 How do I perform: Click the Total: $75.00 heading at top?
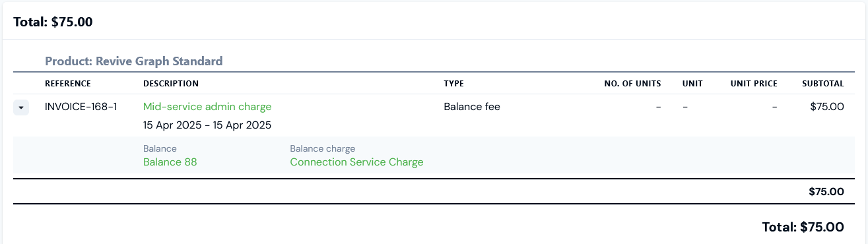point(53,22)
